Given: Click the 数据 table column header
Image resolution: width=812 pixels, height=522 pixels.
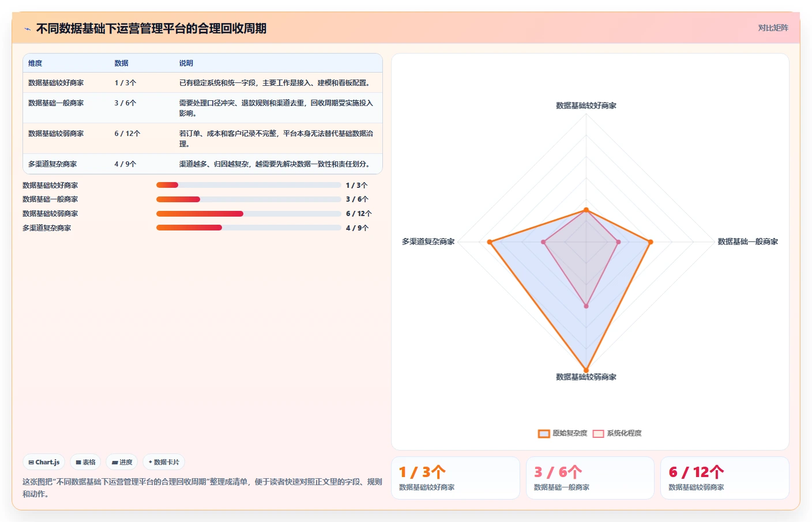Looking at the screenshot, I should (121, 63).
